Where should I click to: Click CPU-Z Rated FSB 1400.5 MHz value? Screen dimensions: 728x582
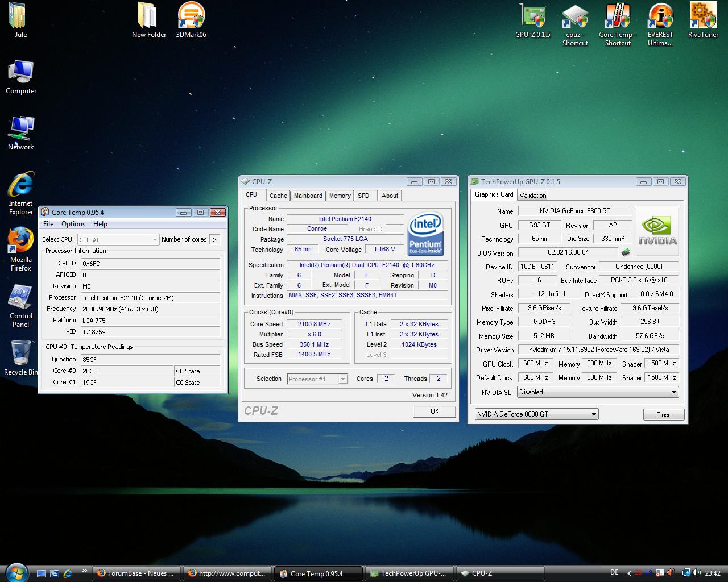coord(315,355)
